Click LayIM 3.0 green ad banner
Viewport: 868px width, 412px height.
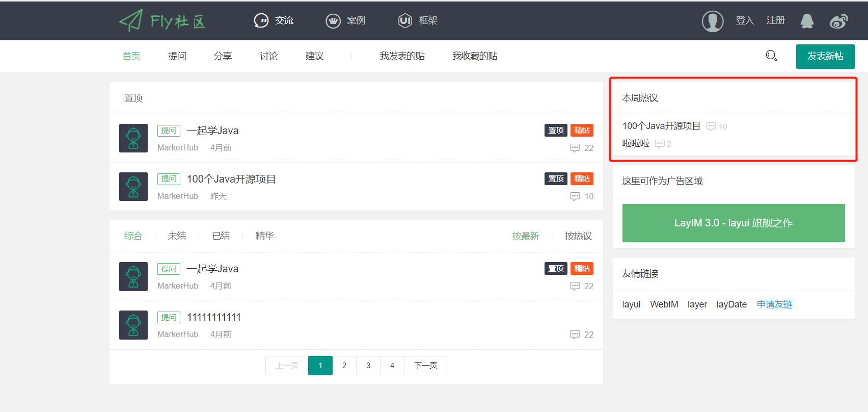pos(734,223)
